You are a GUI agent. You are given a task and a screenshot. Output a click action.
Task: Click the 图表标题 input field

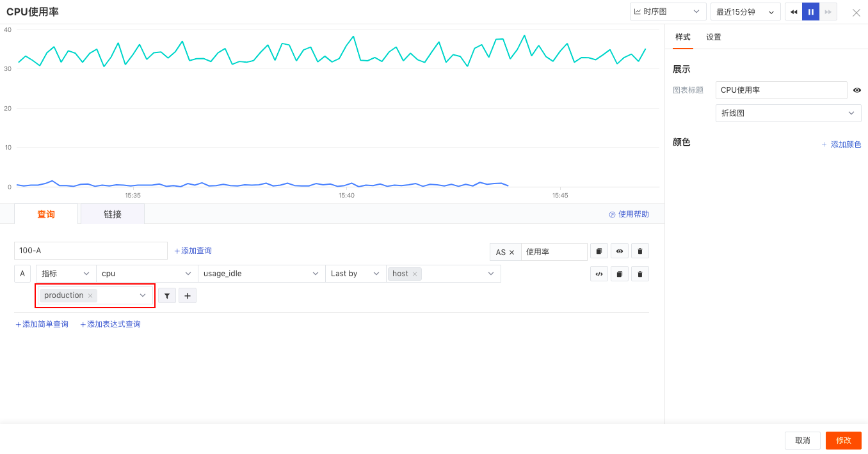click(x=781, y=90)
